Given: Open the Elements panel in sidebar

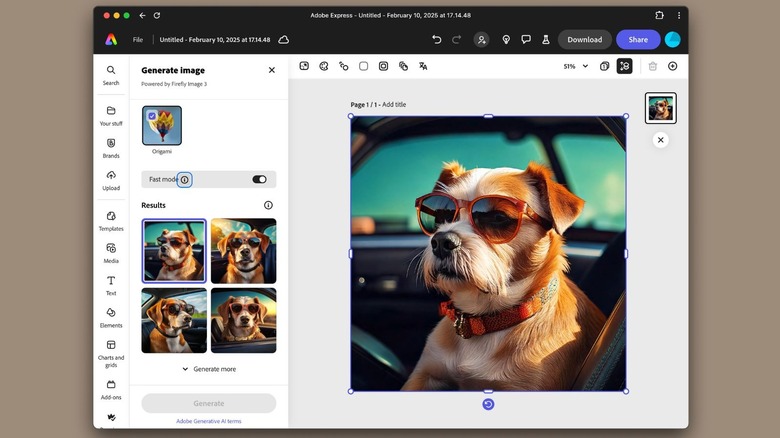Looking at the screenshot, I should pyautogui.click(x=111, y=317).
